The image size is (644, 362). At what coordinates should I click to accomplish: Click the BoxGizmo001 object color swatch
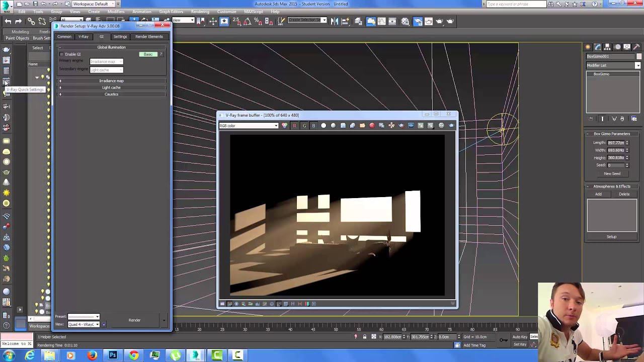[639, 56]
